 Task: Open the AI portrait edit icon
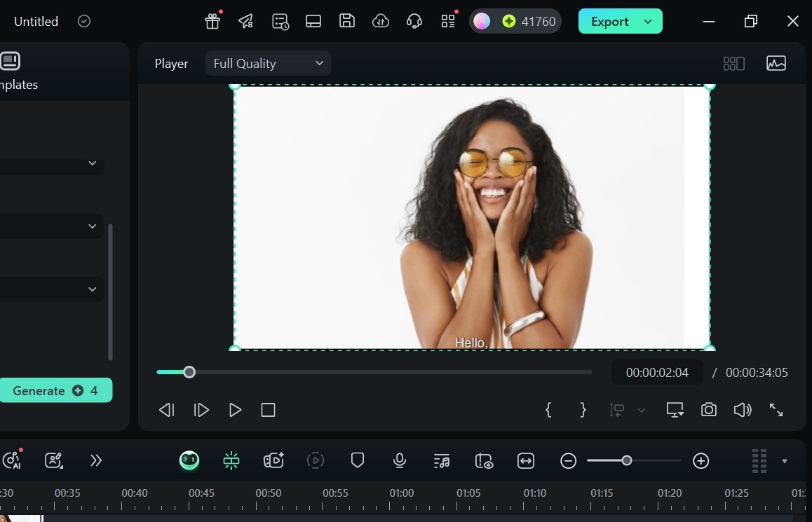[54, 460]
